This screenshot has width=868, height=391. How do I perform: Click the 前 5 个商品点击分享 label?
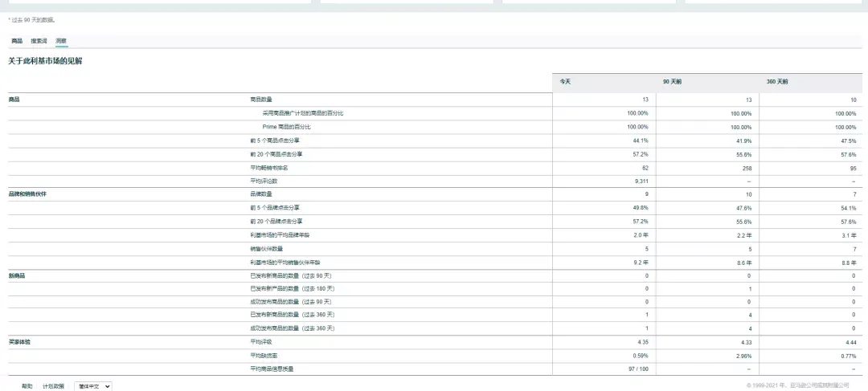tap(275, 141)
